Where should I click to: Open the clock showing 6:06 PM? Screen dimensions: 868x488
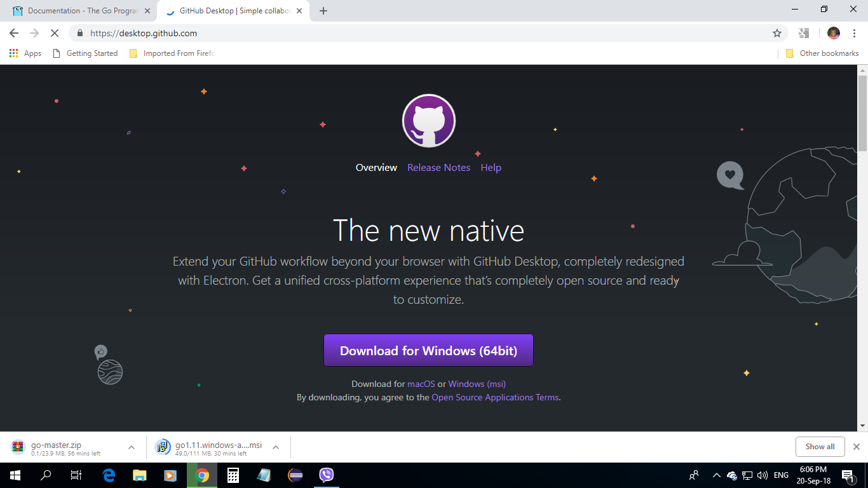815,475
